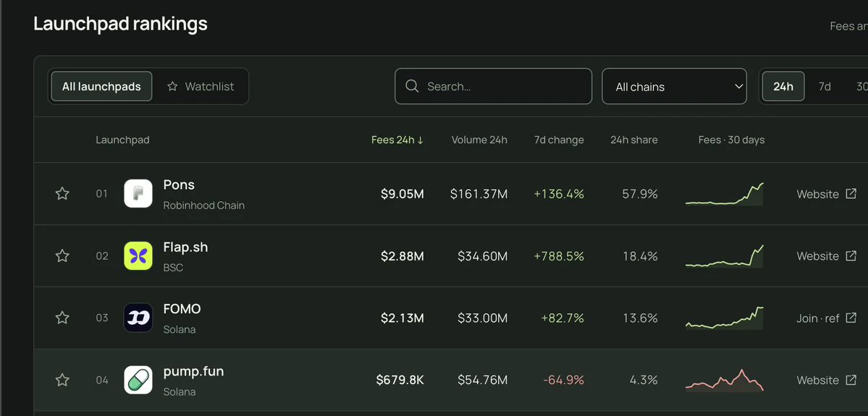Click the $9.05M fees value
868x416 pixels.
click(403, 194)
